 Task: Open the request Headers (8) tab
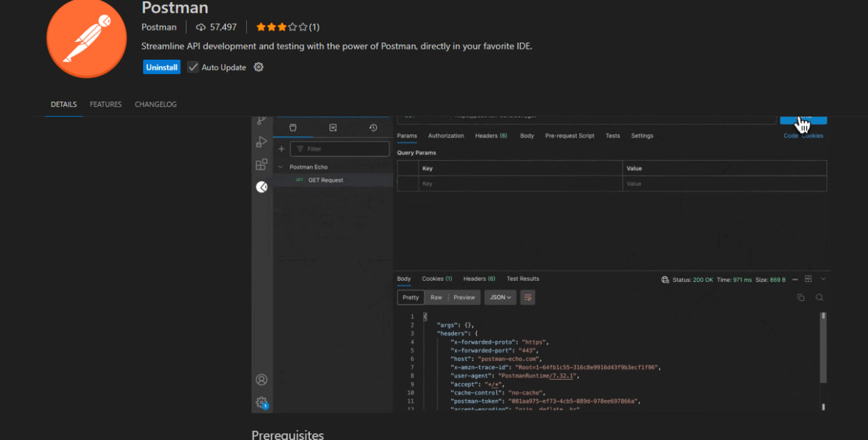point(491,136)
